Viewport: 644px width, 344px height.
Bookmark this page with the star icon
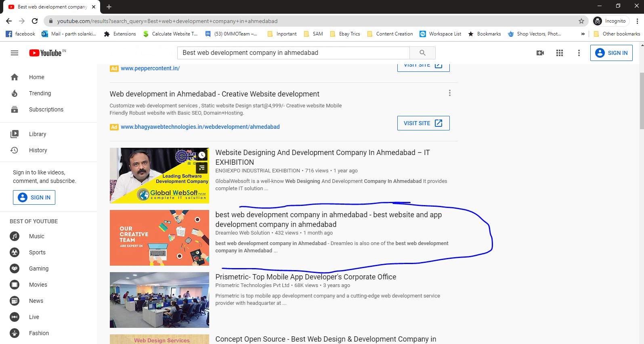[581, 21]
